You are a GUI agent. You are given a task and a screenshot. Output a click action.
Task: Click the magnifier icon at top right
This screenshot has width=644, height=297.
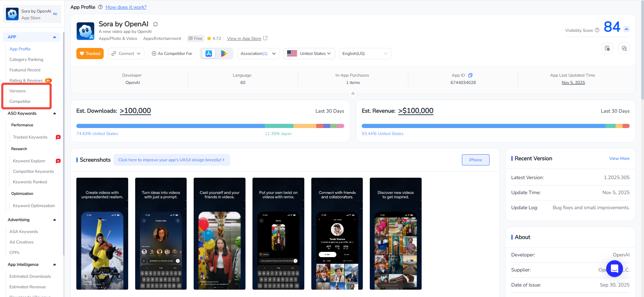pos(624,49)
